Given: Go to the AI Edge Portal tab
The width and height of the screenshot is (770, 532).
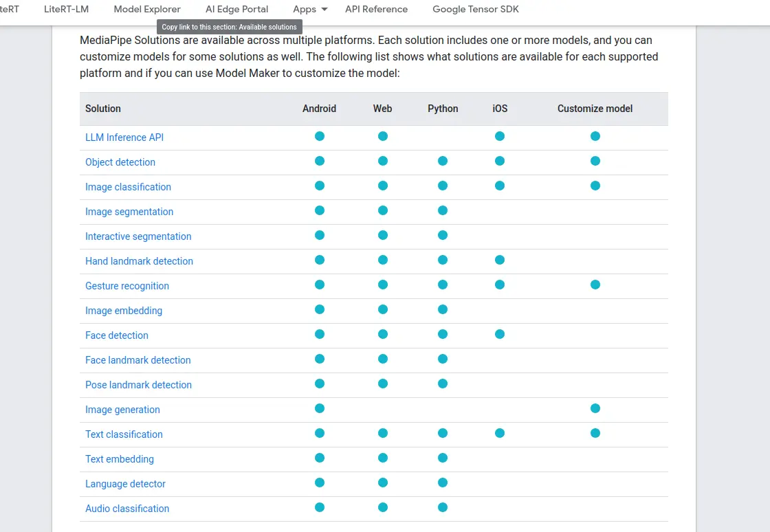Looking at the screenshot, I should [236, 10].
